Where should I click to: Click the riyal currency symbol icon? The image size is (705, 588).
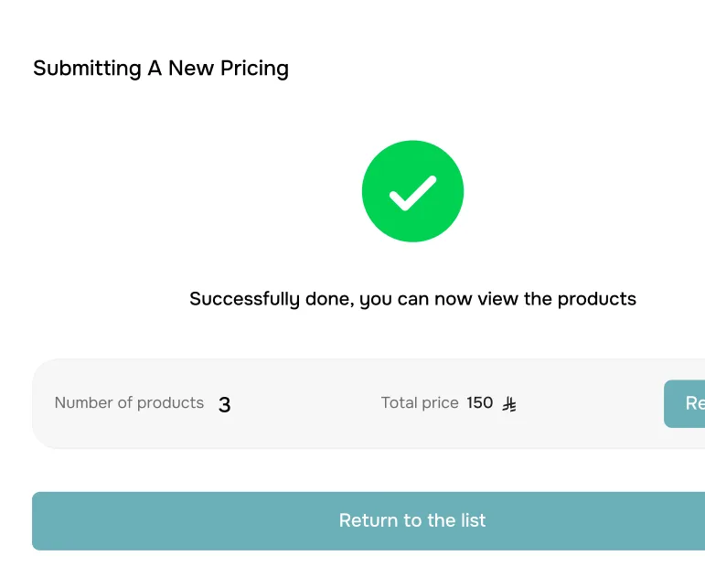(x=510, y=403)
